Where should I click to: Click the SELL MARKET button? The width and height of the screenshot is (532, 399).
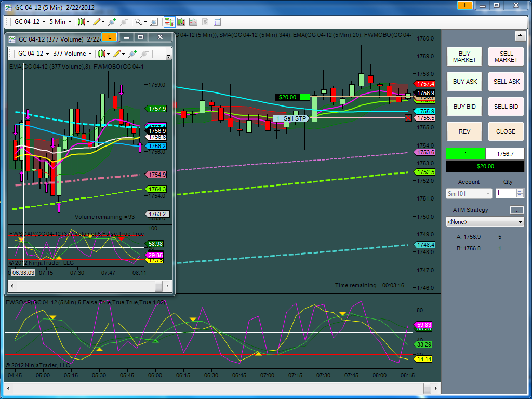coord(506,57)
